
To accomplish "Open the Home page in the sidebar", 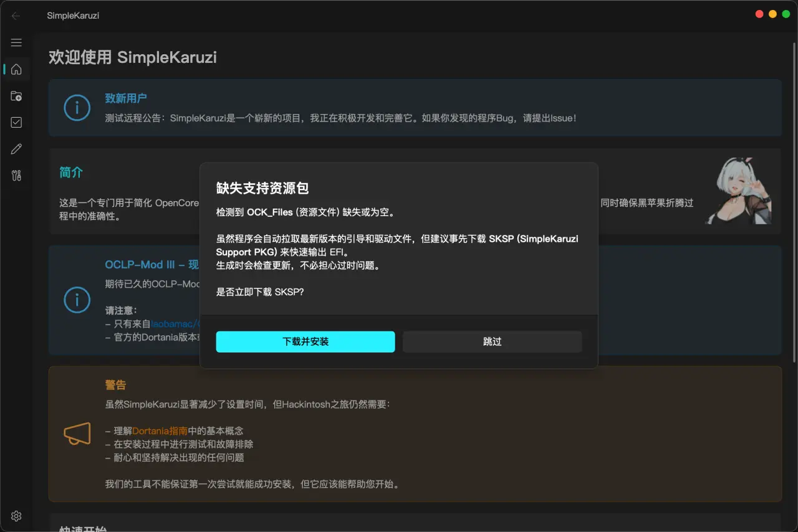I will tap(16, 69).
